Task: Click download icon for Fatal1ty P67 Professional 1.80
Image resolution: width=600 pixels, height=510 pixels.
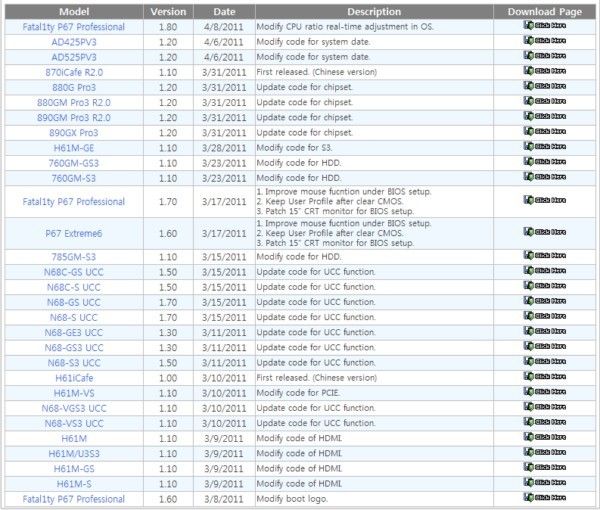Action: (545, 26)
